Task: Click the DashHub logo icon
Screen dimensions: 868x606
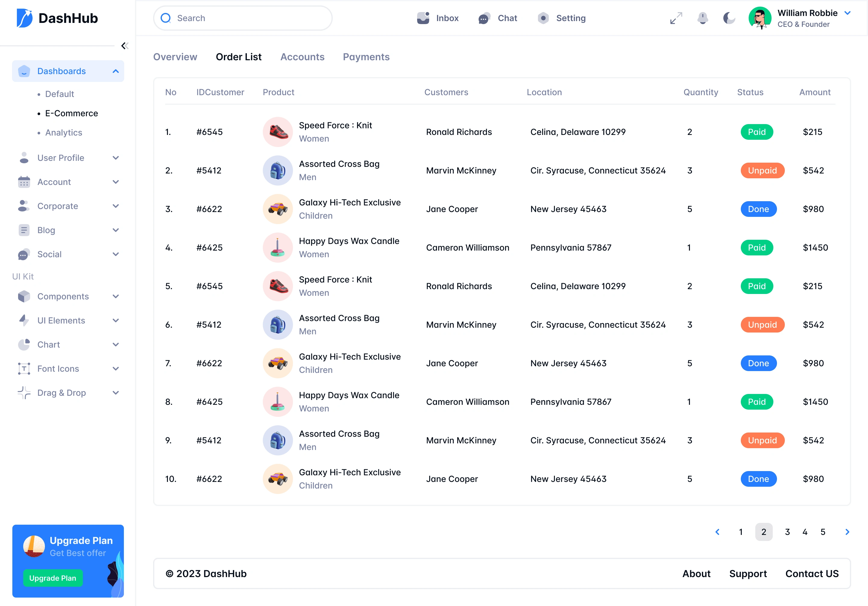Action: coord(25,18)
